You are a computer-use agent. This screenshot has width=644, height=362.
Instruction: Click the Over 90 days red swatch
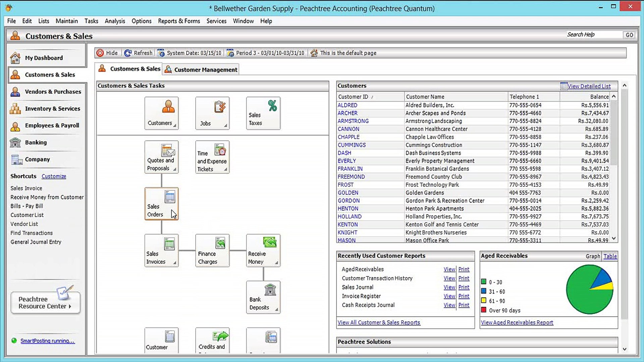click(484, 310)
